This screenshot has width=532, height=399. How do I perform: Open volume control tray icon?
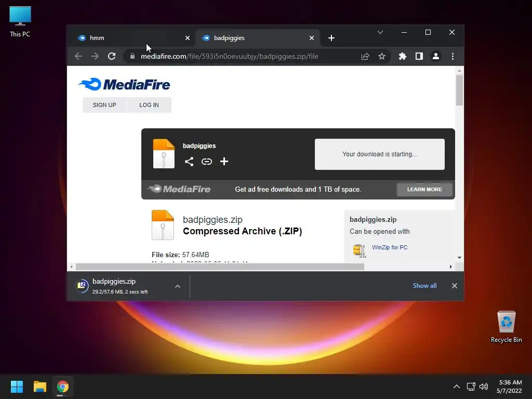tap(484, 387)
